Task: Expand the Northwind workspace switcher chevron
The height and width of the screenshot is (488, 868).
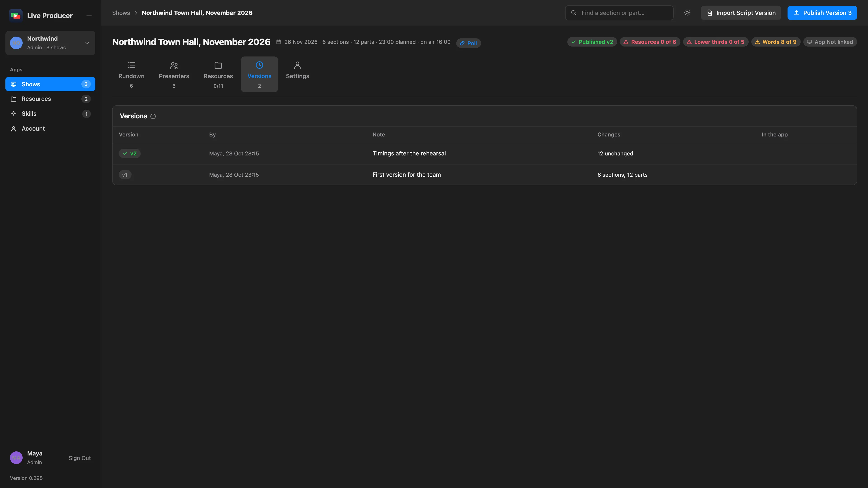Action: coord(87,43)
